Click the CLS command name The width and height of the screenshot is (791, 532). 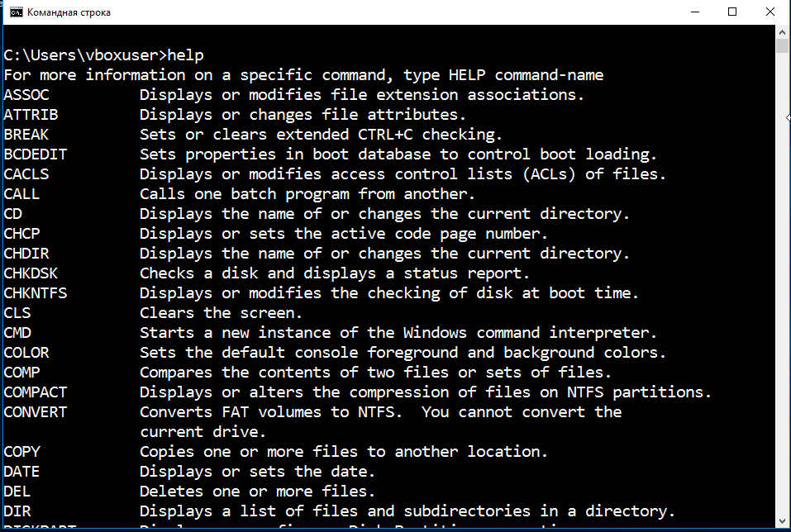[x=17, y=313]
